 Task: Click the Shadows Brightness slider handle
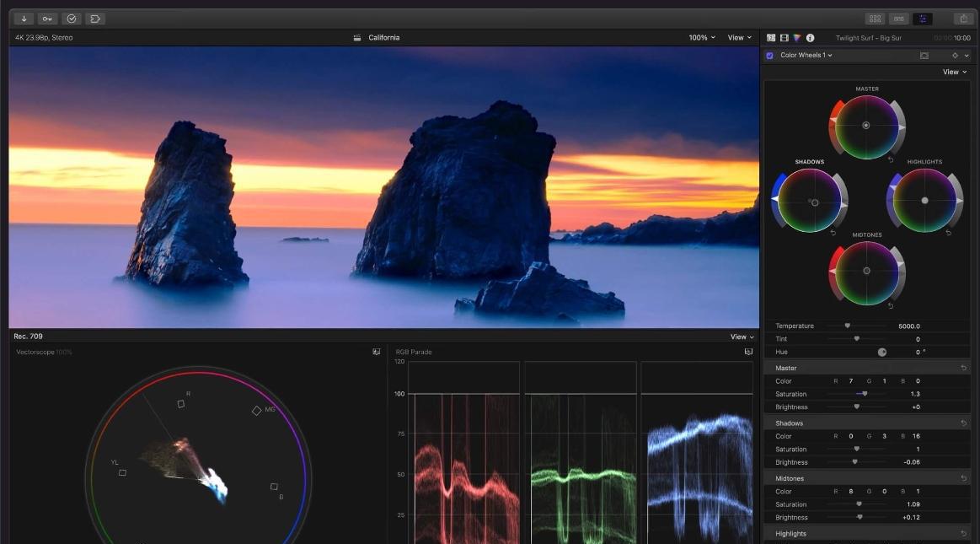tap(854, 462)
